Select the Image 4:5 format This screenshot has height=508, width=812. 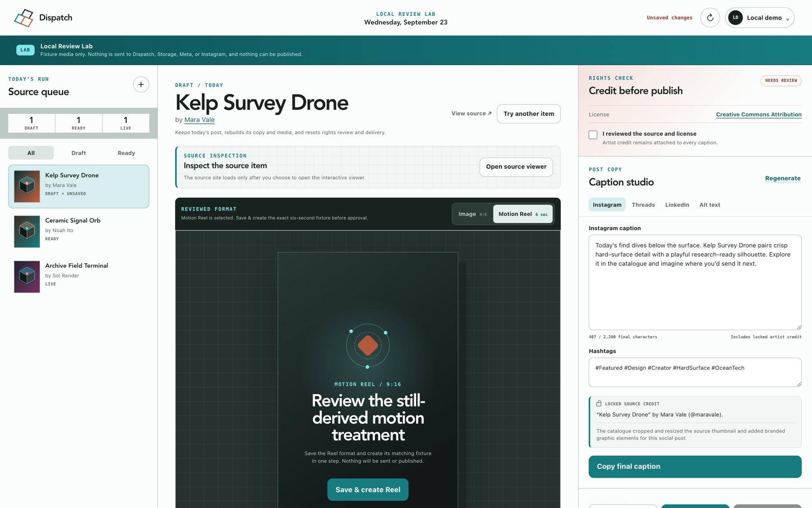pos(472,214)
